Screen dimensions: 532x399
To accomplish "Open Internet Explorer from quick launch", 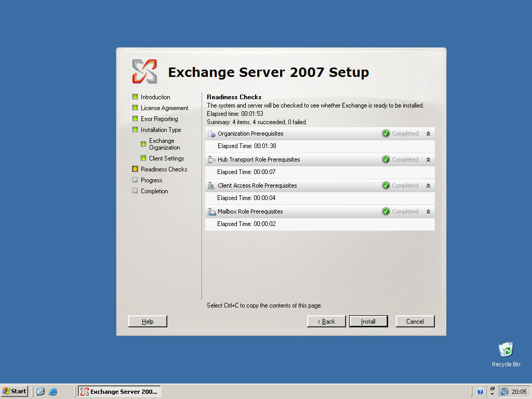I will [x=52, y=392].
